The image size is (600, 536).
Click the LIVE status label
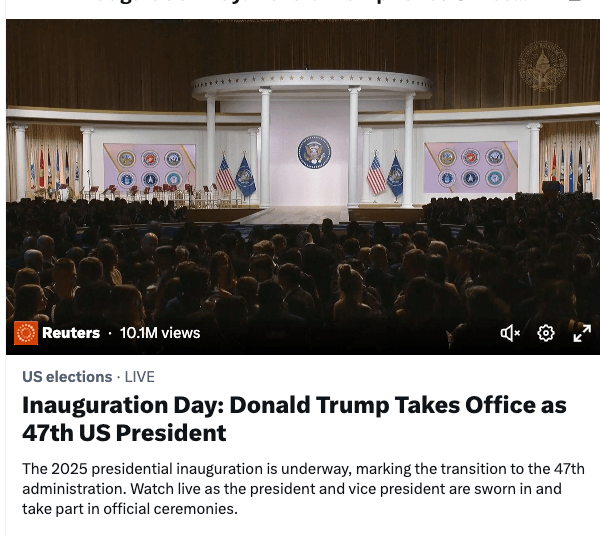[x=140, y=377]
